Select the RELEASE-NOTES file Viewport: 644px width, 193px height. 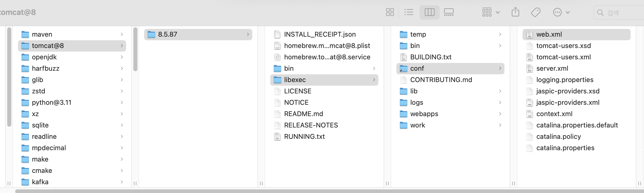tap(324, 125)
